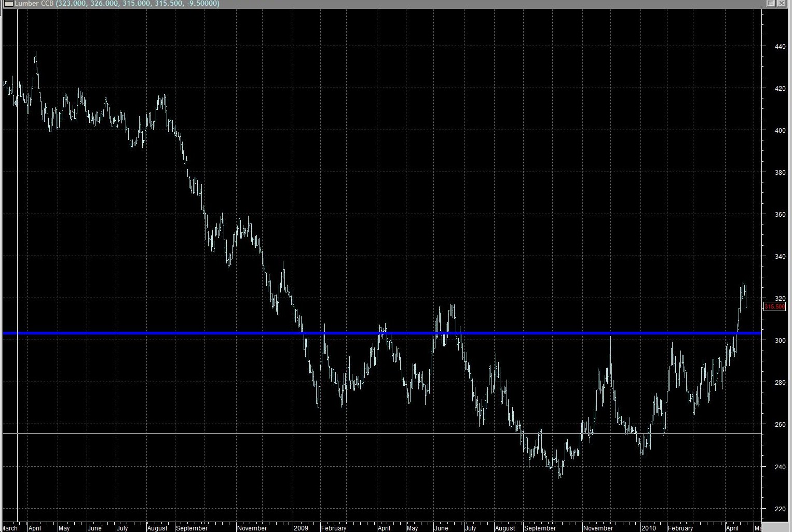Click the 400 price axis label

pyautogui.click(x=780, y=131)
